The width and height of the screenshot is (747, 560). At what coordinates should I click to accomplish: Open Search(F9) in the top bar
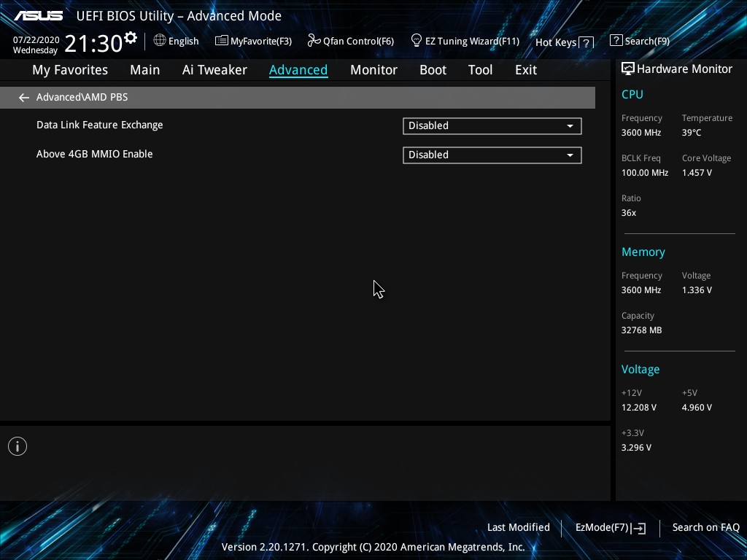(x=640, y=42)
